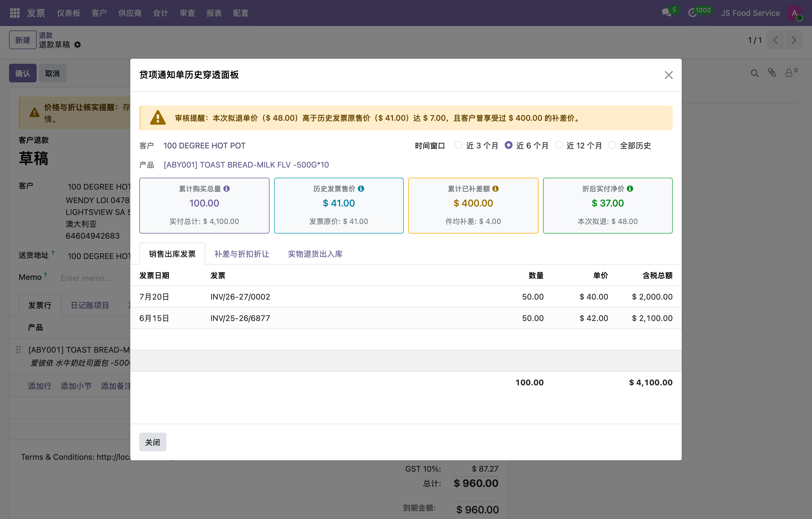Click info icon on 折后实付净价 card
This screenshot has height=519, width=812.
630,189
